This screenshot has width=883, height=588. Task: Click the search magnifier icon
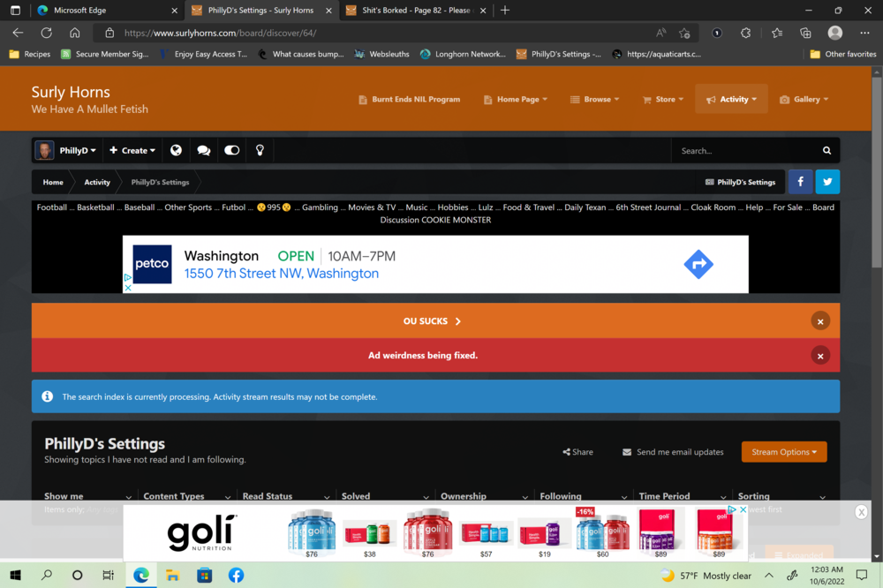(x=826, y=151)
